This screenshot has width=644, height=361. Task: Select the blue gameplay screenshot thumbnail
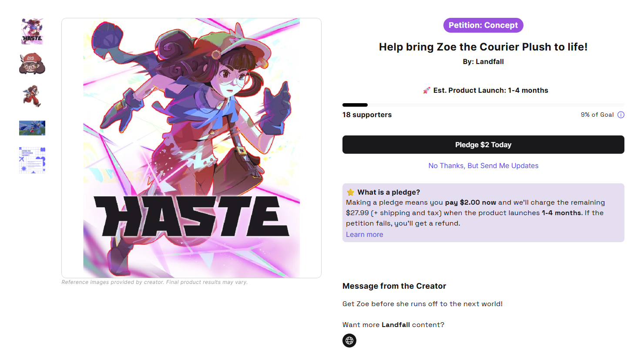point(32,128)
